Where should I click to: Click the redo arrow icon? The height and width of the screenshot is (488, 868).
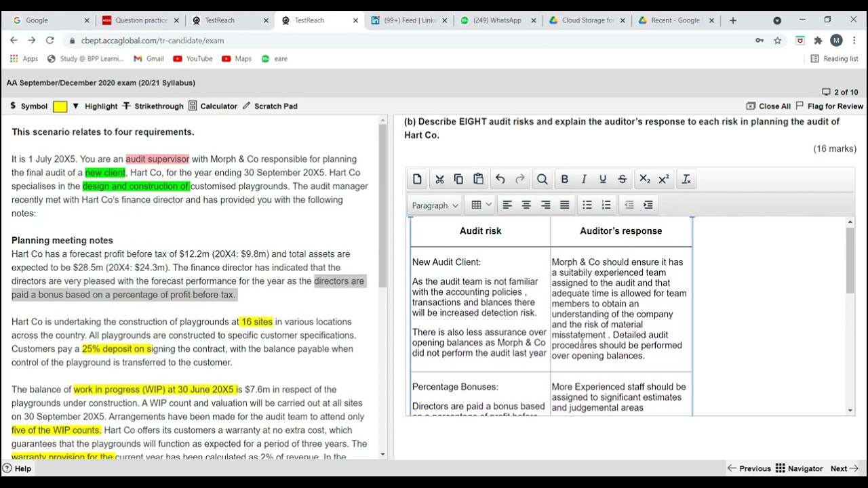pos(520,179)
